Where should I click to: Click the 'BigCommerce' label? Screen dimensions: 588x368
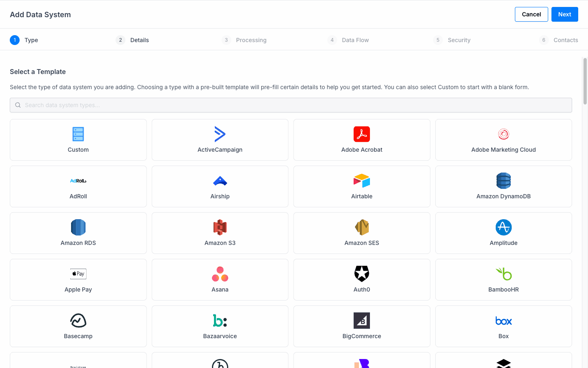362,336
